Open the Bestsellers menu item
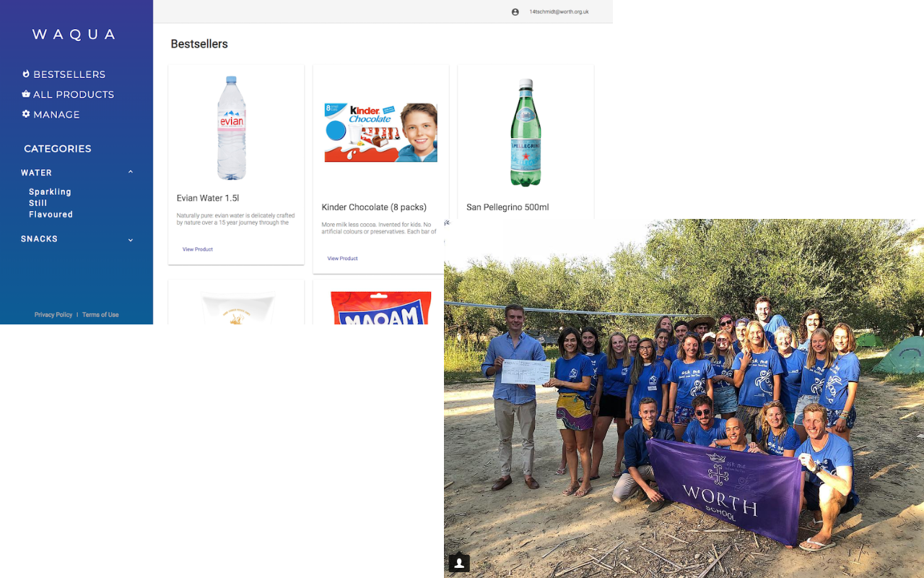 [x=69, y=74]
